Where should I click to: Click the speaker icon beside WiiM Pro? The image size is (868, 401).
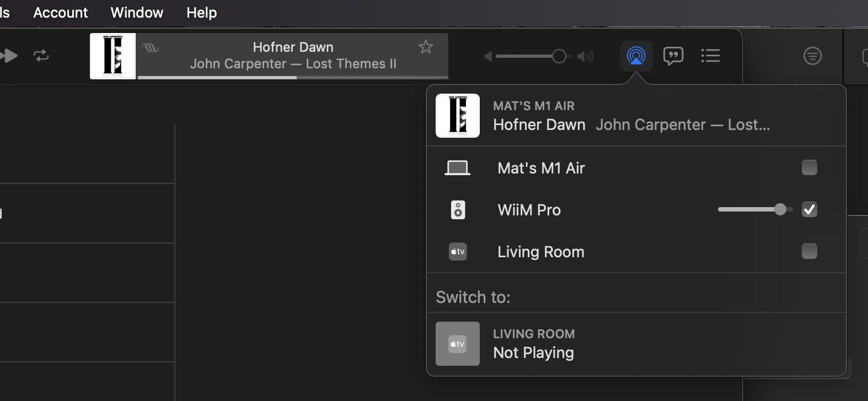(458, 210)
